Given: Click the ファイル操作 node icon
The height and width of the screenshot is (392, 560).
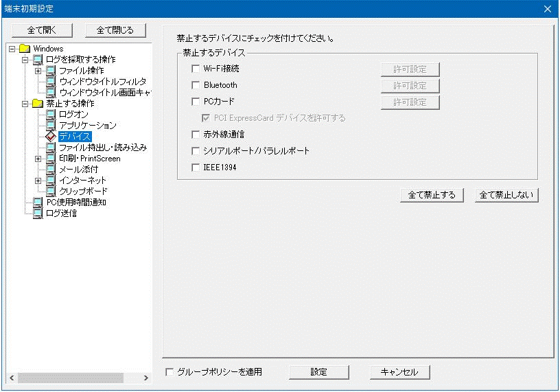Looking at the screenshot, I should pos(51,71).
